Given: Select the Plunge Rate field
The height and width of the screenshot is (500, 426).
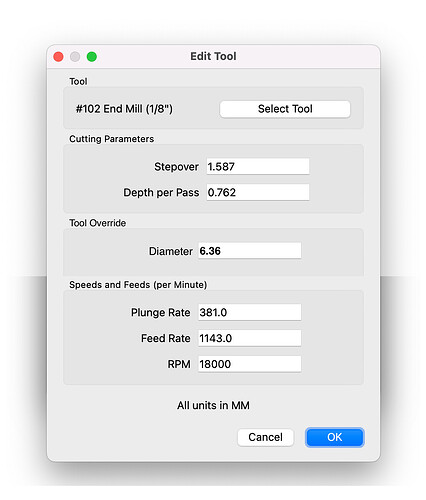Looking at the screenshot, I should click(x=250, y=312).
